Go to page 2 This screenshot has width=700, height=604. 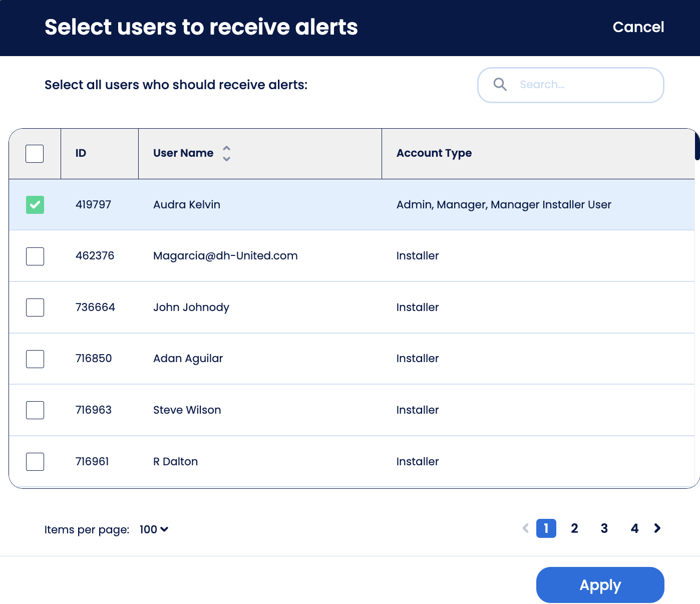(x=574, y=528)
